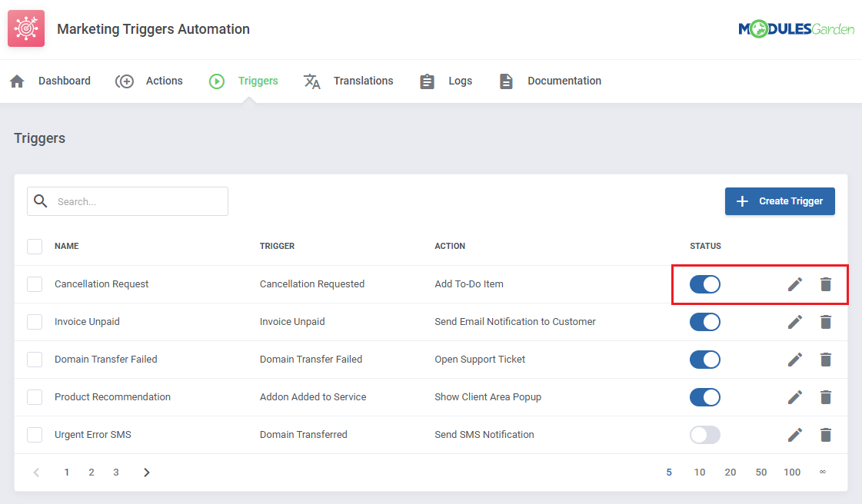Edit the Invoice Unpaid trigger

(x=795, y=322)
